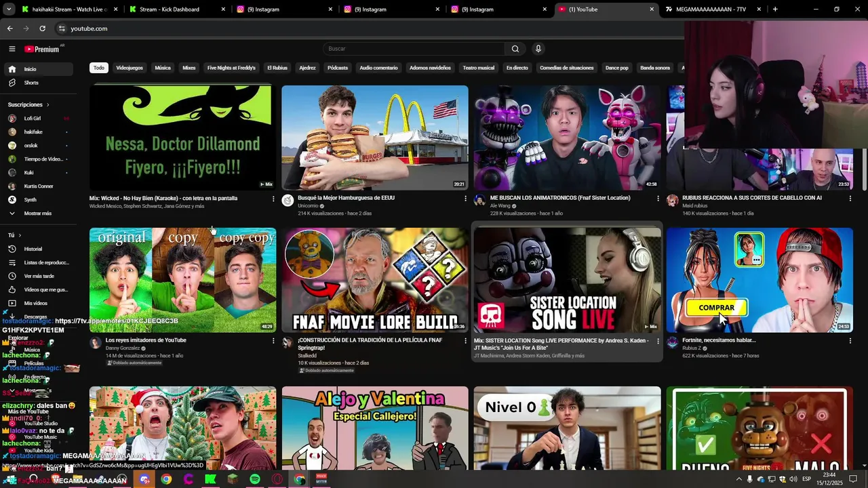Play the McDonald's hamburger video thumbnail
Image resolution: width=868 pixels, height=488 pixels.
click(x=375, y=138)
